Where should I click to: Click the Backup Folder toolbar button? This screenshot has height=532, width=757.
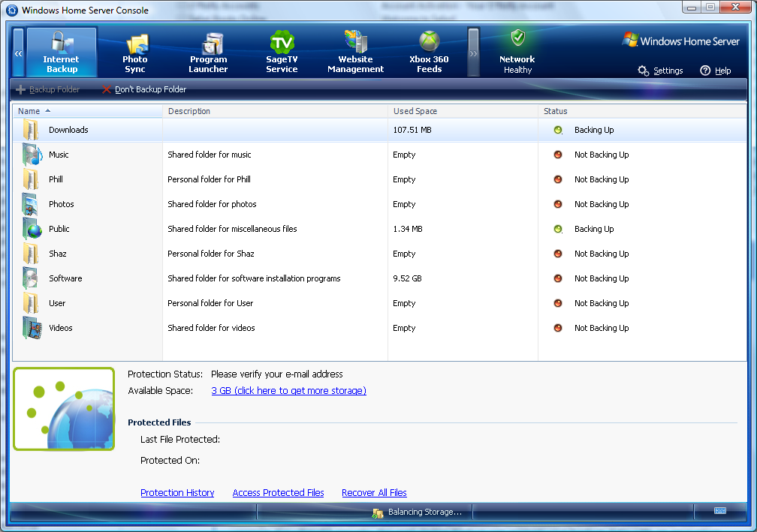click(x=48, y=89)
